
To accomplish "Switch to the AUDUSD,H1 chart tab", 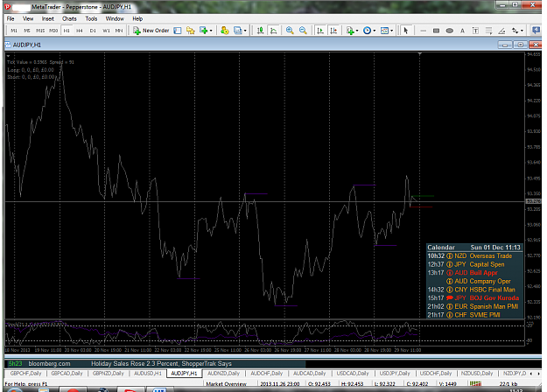I will coord(148,374).
